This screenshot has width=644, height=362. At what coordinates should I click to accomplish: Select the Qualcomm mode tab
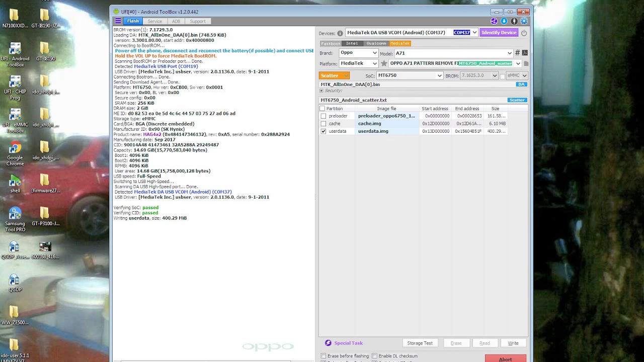coord(376,44)
